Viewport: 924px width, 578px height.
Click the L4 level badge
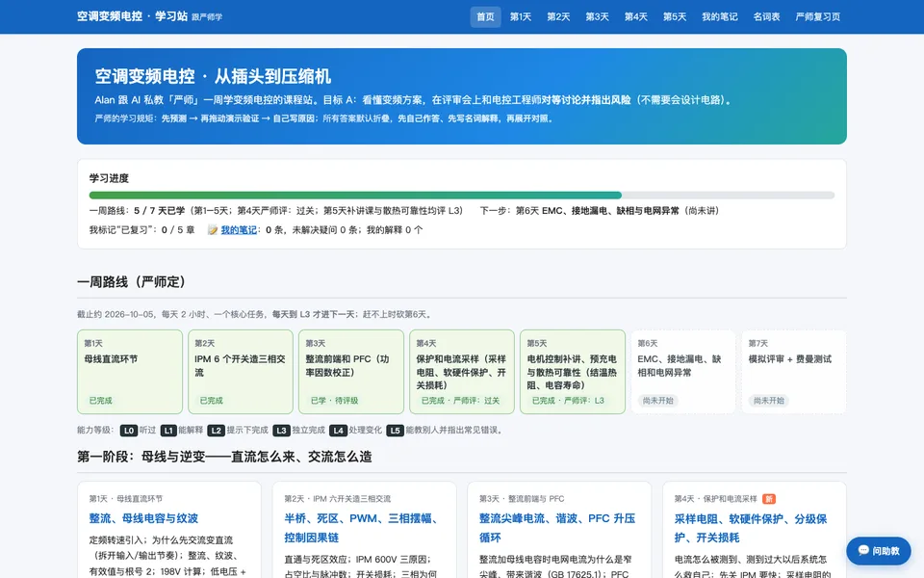[338, 431]
